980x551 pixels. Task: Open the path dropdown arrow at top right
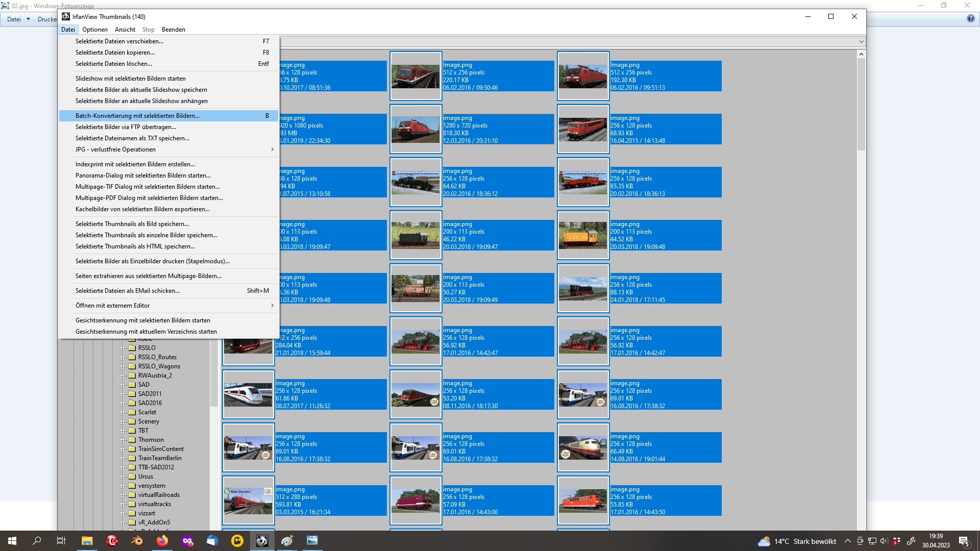pyautogui.click(x=861, y=42)
